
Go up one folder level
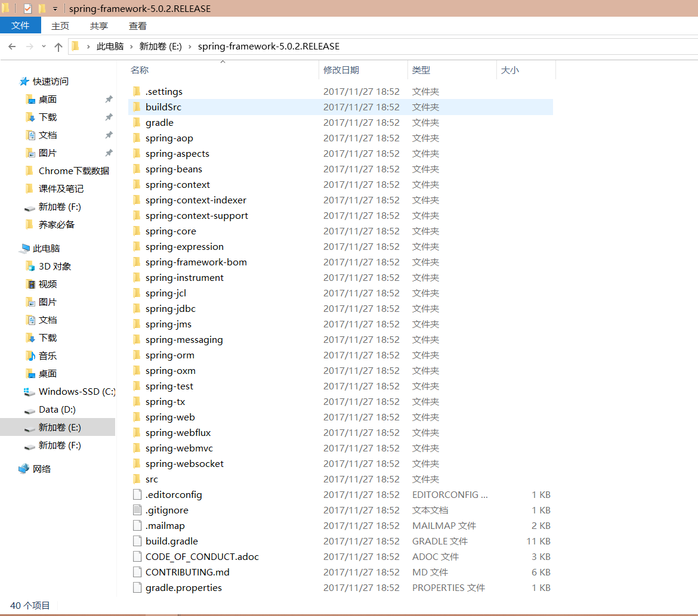pos(58,47)
